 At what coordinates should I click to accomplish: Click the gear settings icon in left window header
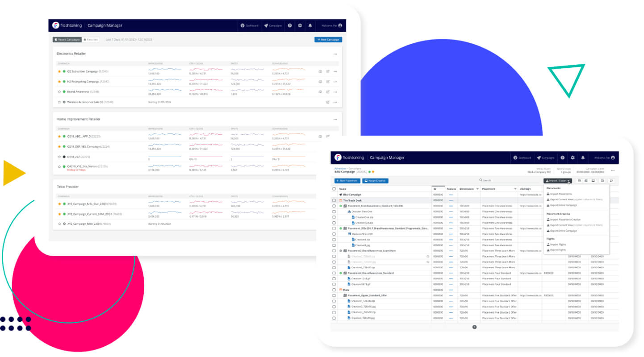point(300,25)
